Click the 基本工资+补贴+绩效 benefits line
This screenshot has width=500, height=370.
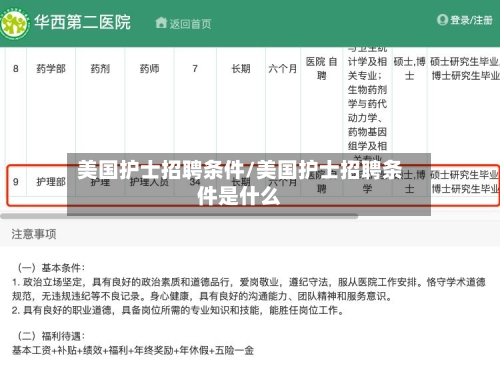133,350
